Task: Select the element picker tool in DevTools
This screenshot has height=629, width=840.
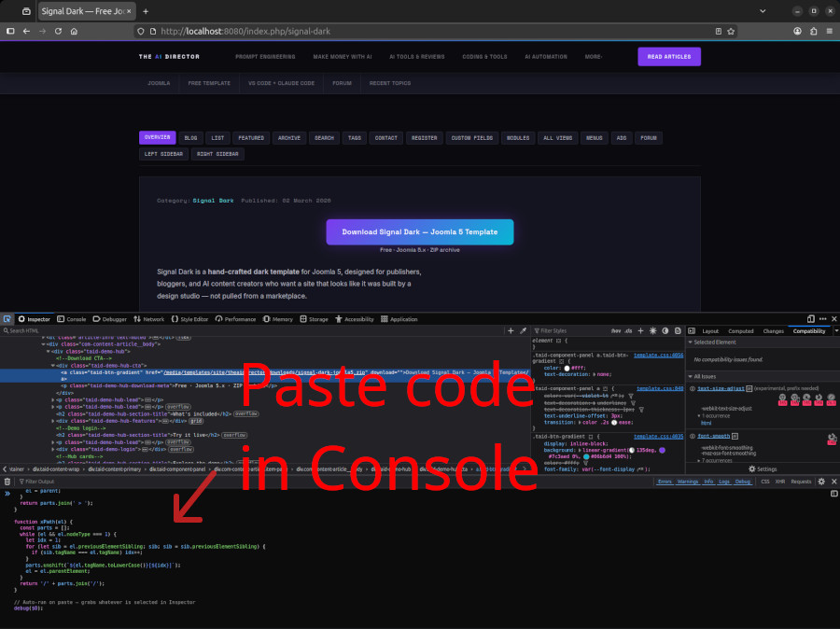Action: pyautogui.click(x=6, y=318)
